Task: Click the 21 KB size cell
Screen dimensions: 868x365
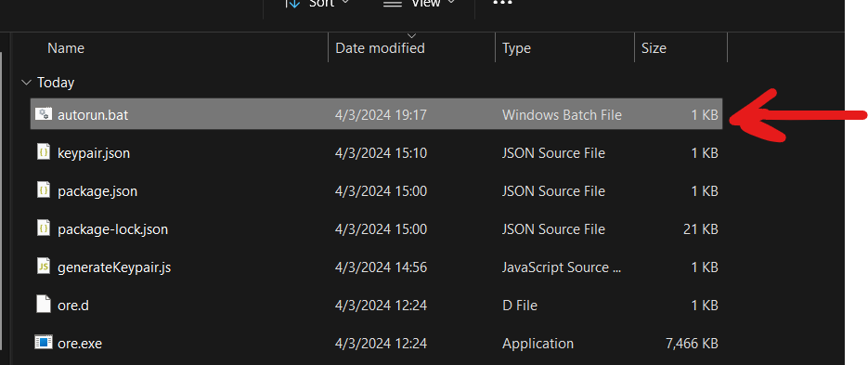Action: click(701, 229)
